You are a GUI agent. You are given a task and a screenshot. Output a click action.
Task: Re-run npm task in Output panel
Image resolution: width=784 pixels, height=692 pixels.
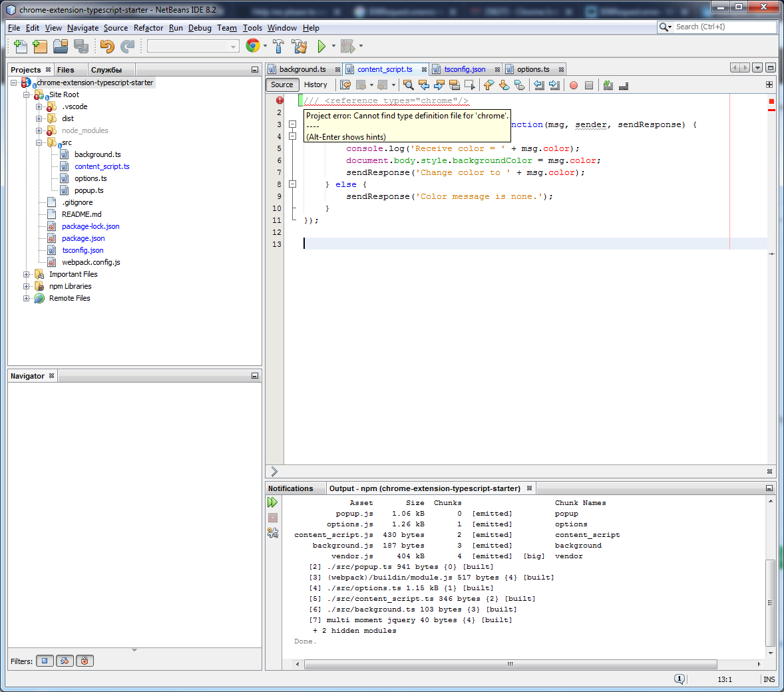pyautogui.click(x=272, y=502)
